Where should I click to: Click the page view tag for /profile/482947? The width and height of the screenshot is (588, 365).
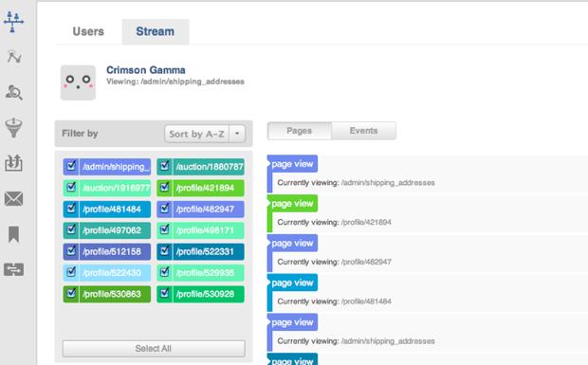292,244
